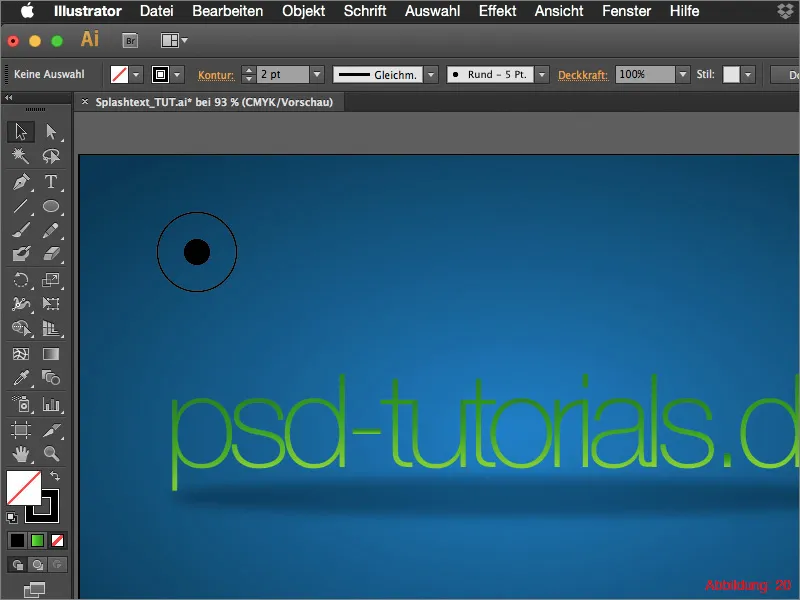Open the Stil graphic style dropdown
The width and height of the screenshot is (800, 600).
point(748,74)
